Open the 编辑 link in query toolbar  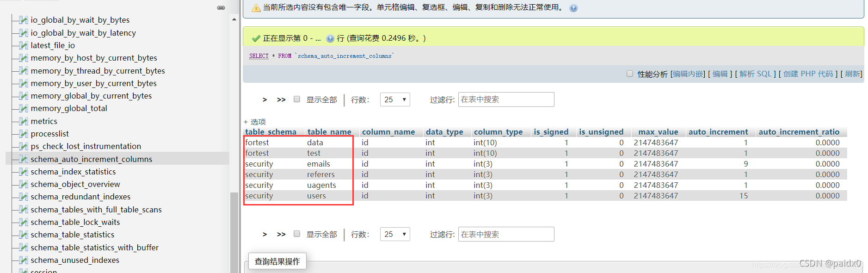pyautogui.click(x=720, y=74)
